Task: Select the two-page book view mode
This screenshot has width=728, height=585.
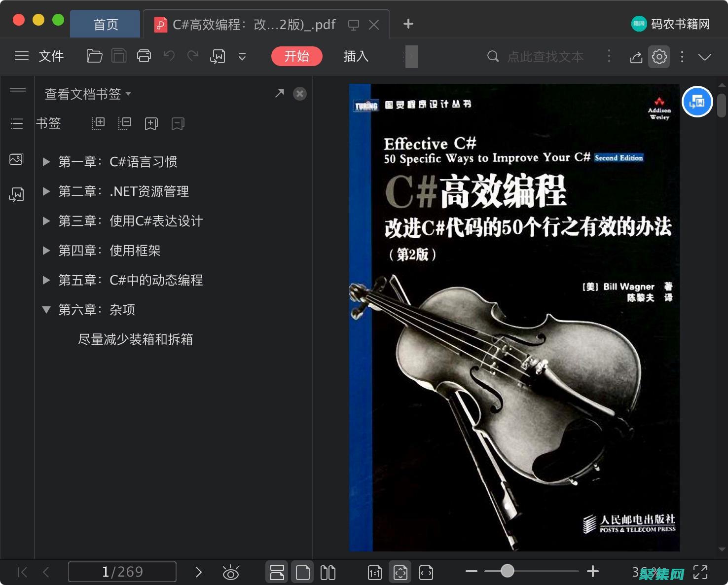Action: click(328, 572)
